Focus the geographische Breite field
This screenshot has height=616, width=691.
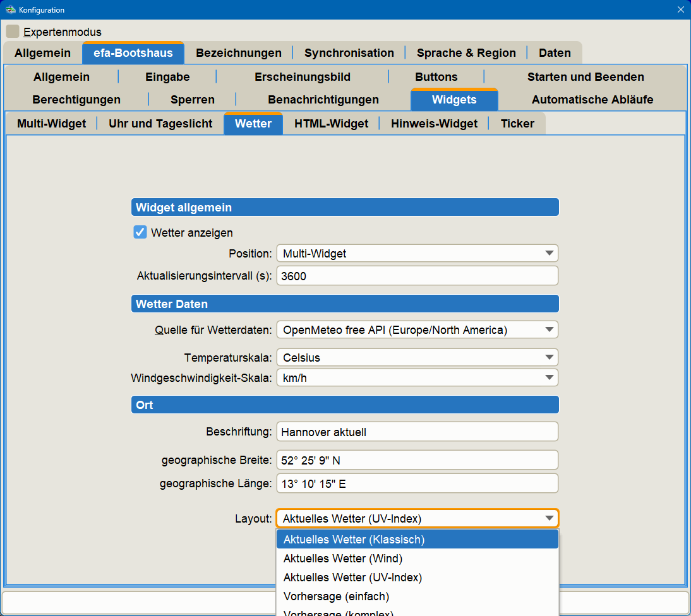[417, 460]
